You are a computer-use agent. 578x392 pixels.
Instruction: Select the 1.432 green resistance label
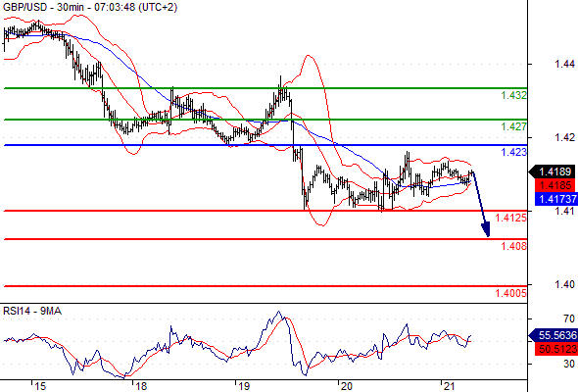coord(514,95)
